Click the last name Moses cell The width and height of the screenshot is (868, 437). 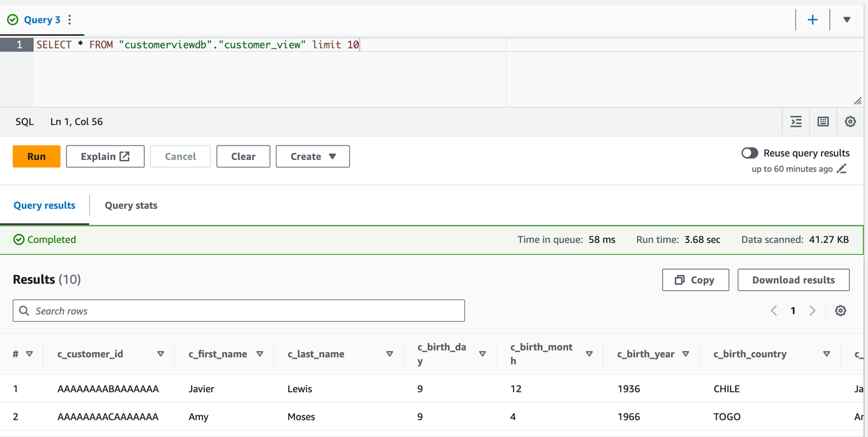pyautogui.click(x=301, y=417)
